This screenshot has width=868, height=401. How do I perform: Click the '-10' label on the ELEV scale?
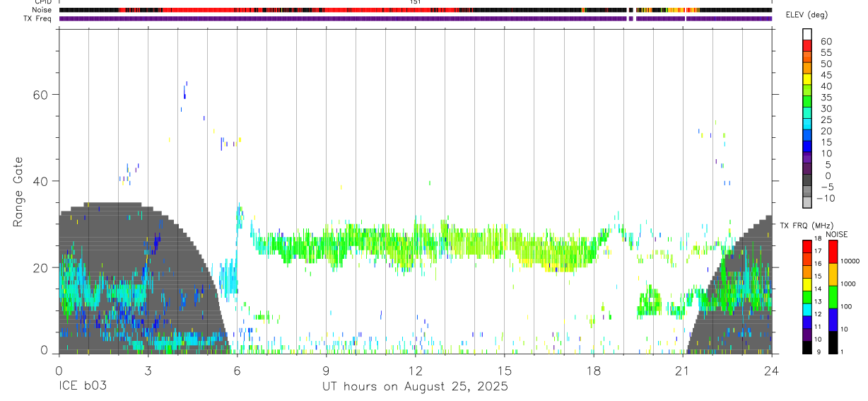826,198
